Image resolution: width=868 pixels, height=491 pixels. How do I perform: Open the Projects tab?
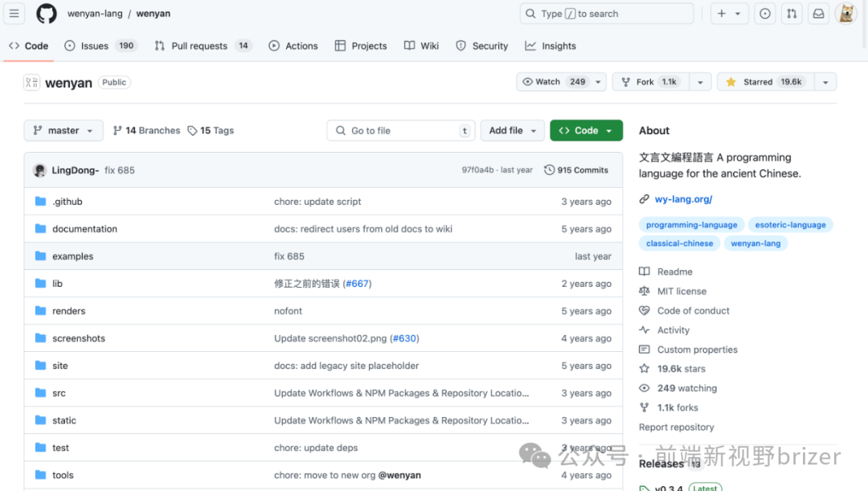click(x=361, y=46)
